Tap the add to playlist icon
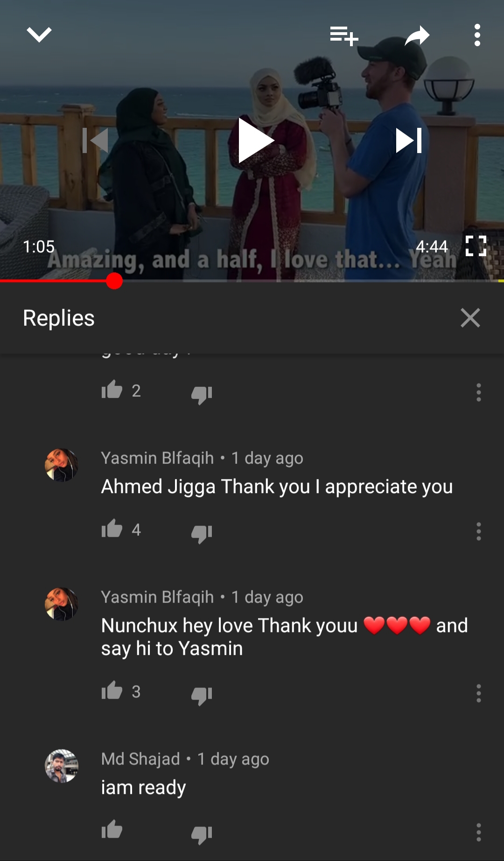Viewport: 504px width, 861px height. coord(344,35)
